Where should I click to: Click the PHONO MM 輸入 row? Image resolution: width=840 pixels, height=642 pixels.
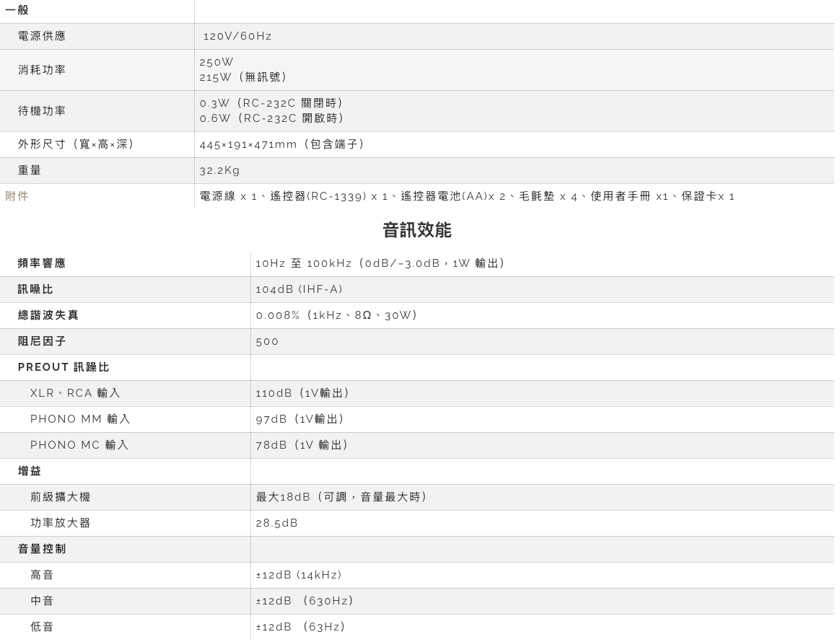click(x=80, y=419)
